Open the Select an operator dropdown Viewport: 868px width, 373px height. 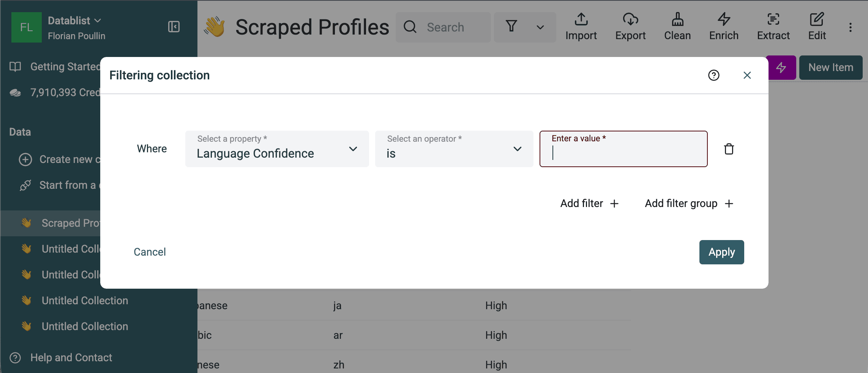coord(454,149)
